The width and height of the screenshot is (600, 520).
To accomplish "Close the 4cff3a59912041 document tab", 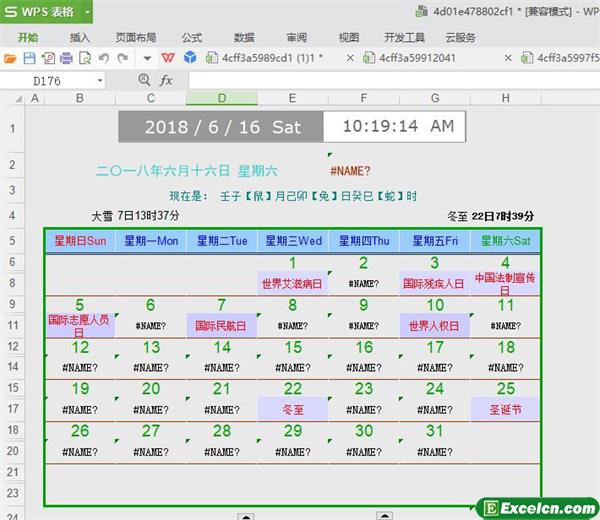I will click(508, 58).
